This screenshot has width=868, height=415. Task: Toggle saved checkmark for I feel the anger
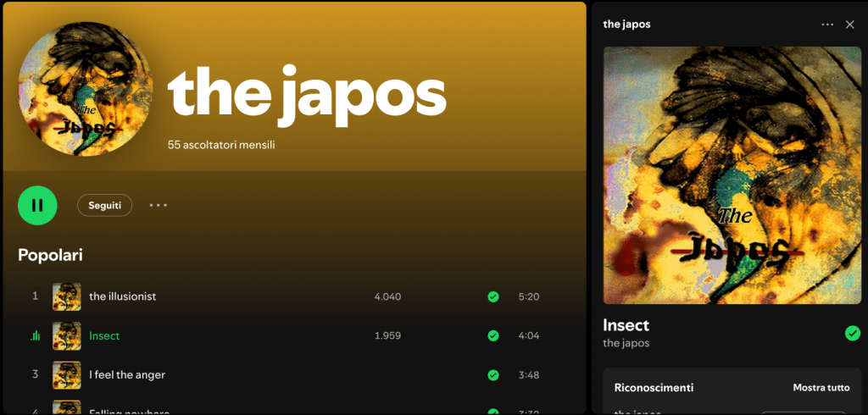pos(492,375)
